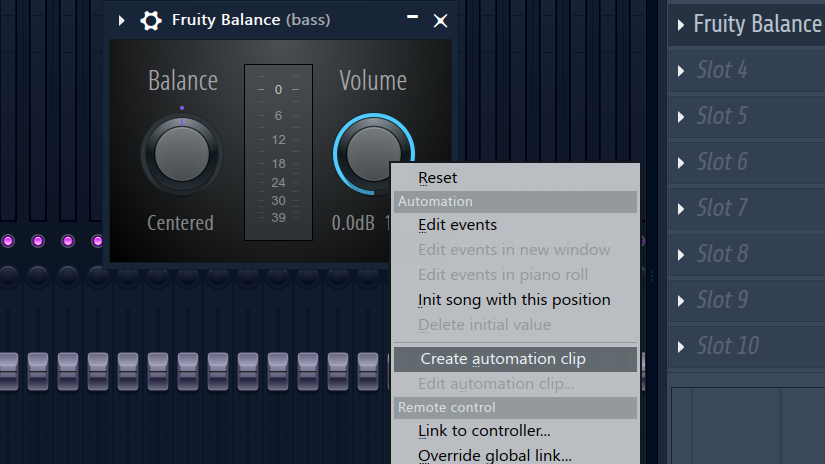Expand the Fruity Balance window menu arrow

tap(122, 21)
